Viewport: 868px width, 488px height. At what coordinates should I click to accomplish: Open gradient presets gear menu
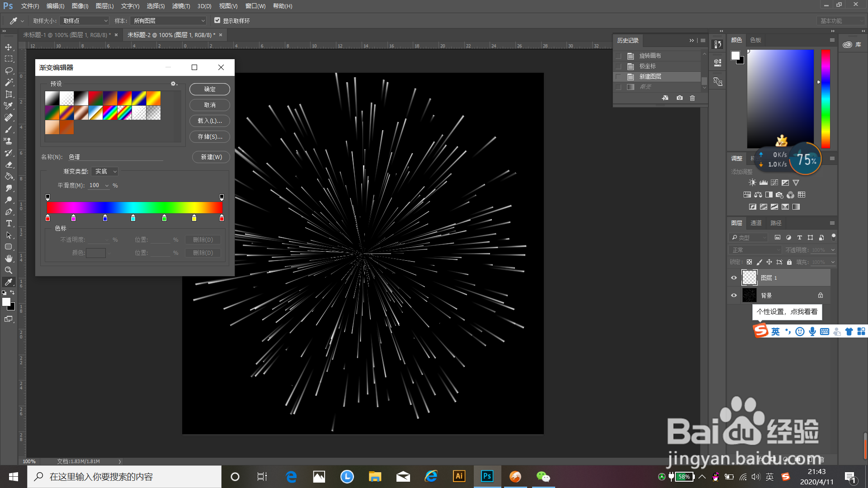tap(174, 84)
